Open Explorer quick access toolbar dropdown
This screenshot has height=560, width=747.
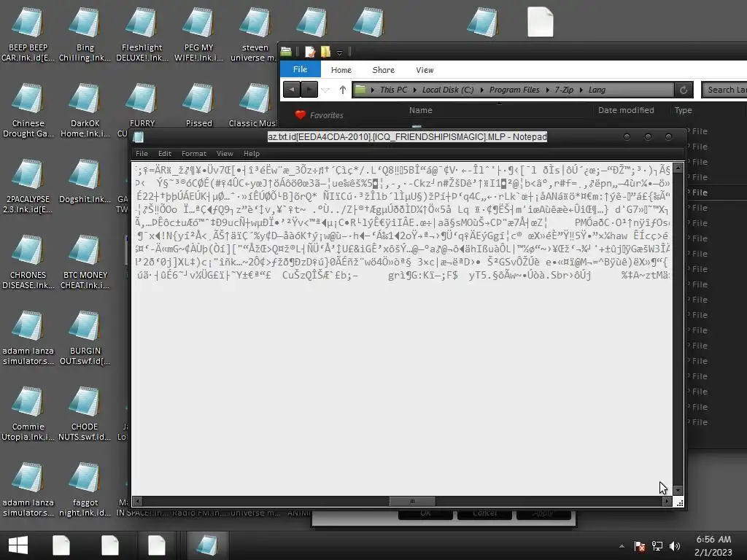point(339,52)
